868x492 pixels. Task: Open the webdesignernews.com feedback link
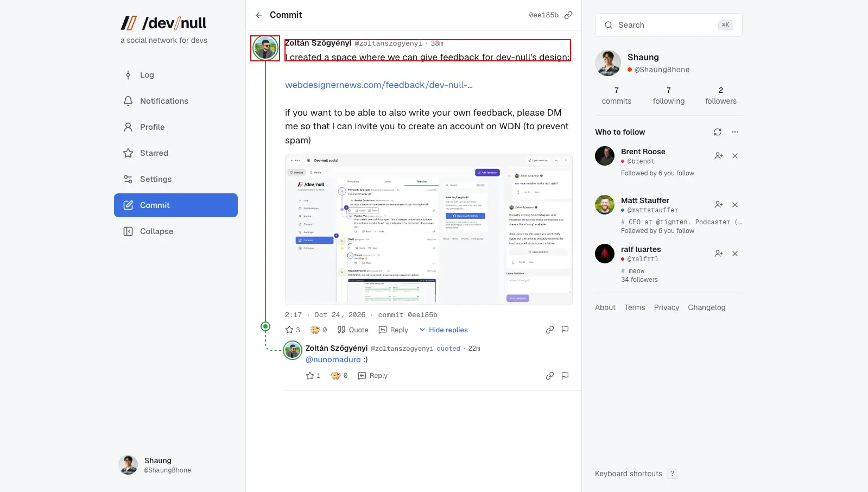[x=379, y=85]
